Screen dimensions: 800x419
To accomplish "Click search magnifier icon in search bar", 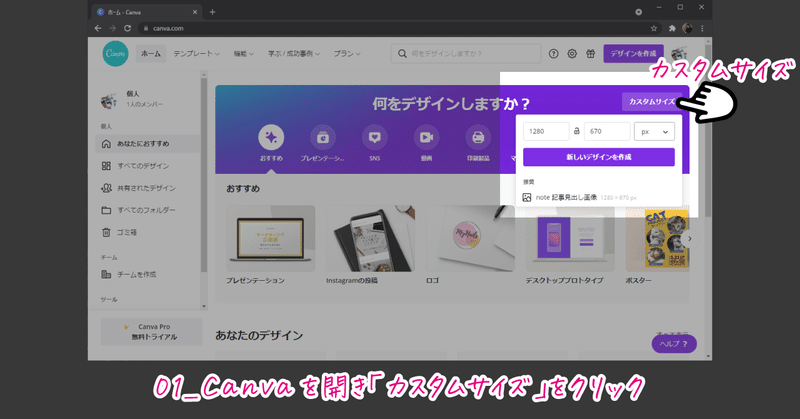I will (402, 54).
